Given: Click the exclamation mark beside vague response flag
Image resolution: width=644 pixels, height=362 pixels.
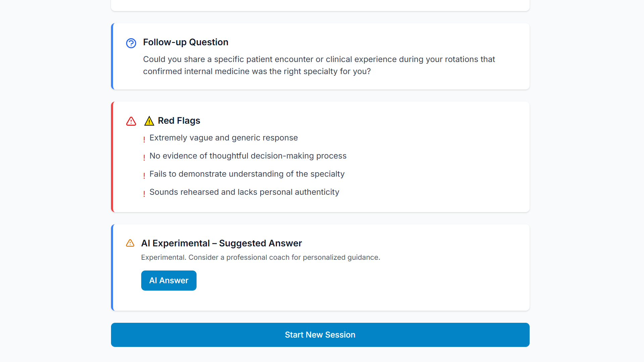Looking at the screenshot, I should coord(144,139).
